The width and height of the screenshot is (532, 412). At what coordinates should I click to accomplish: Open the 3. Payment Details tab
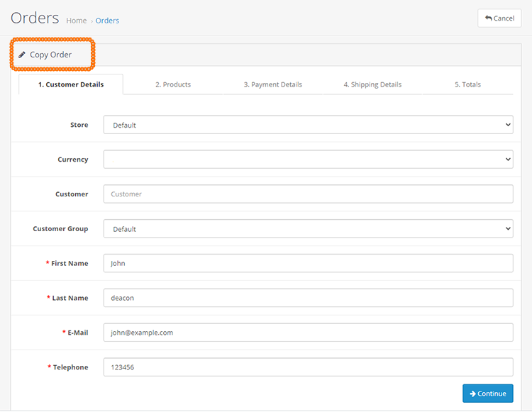point(273,84)
